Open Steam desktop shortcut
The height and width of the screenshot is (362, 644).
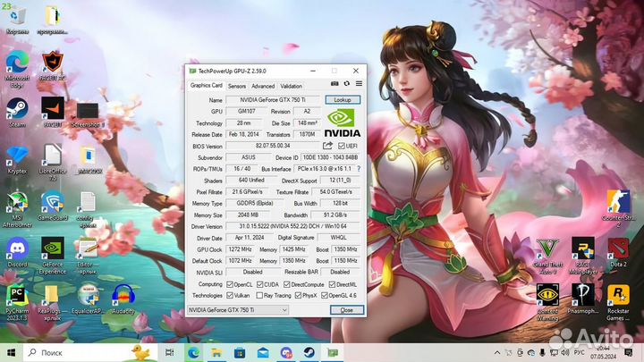[x=17, y=113]
